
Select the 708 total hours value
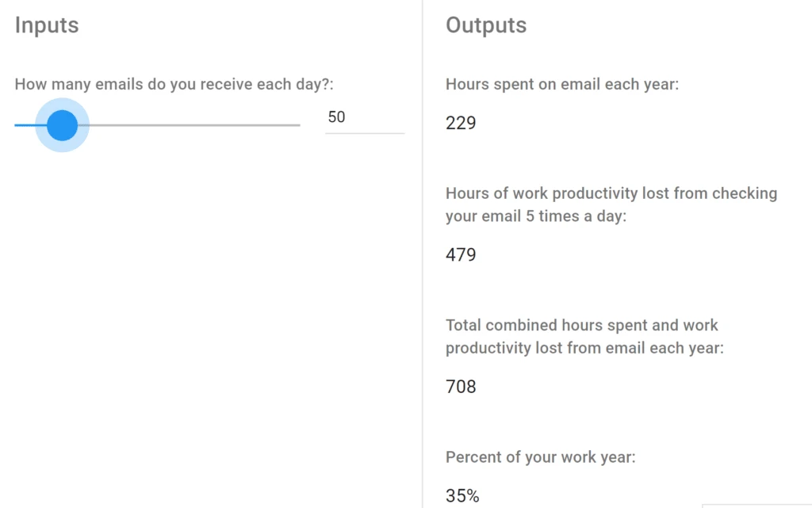tap(461, 387)
